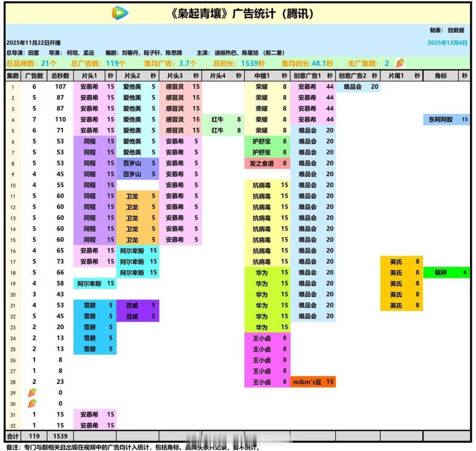Select 百威 in episode 21 row
The width and height of the screenshot is (476, 451).
pyautogui.click(x=138, y=305)
